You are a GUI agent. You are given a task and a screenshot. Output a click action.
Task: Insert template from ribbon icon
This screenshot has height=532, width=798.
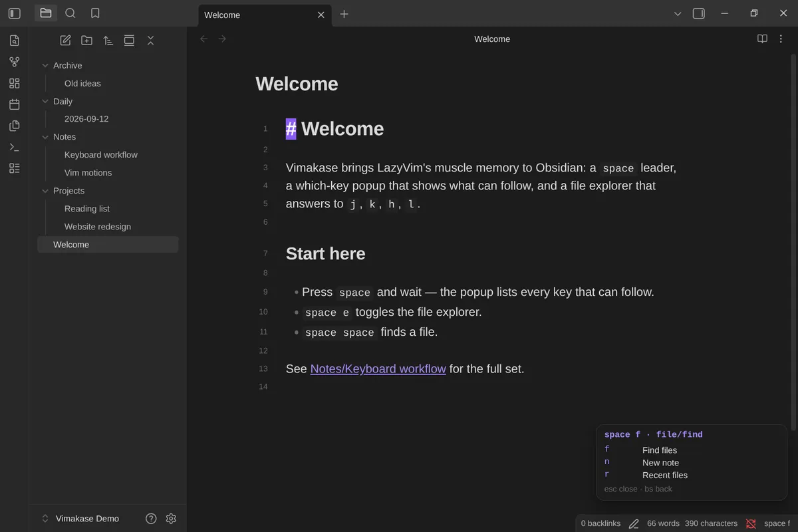[14, 126]
